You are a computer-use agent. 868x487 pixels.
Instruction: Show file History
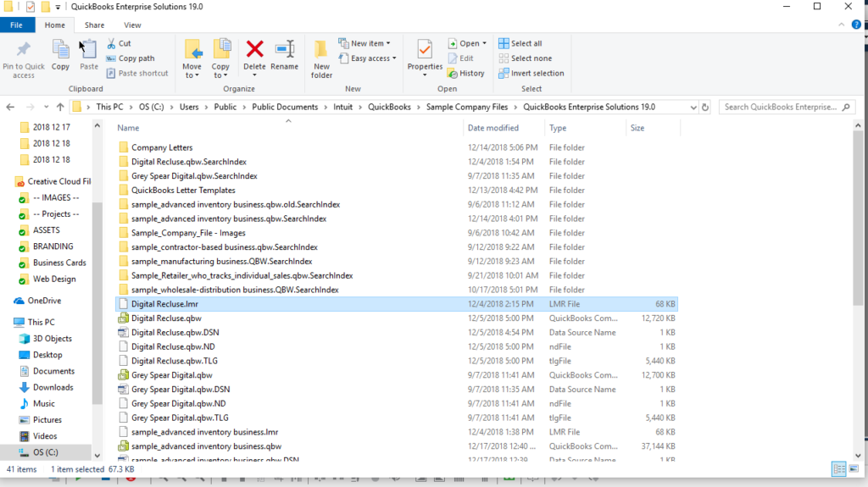tap(466, 73)
